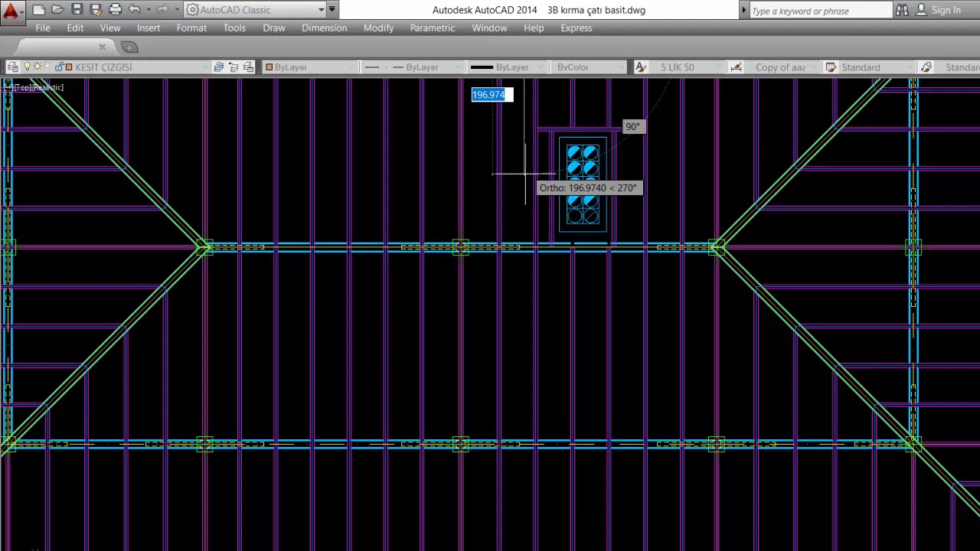Open the Dimension menu
The height and width of the screenshot is (551, 980).
(325, 28)
